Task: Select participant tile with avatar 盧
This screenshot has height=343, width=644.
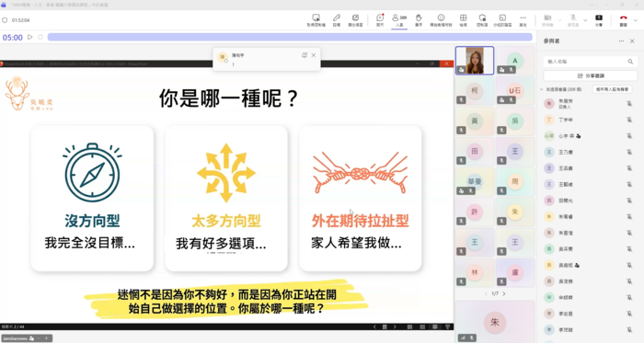Action: [x=515, y=272]
